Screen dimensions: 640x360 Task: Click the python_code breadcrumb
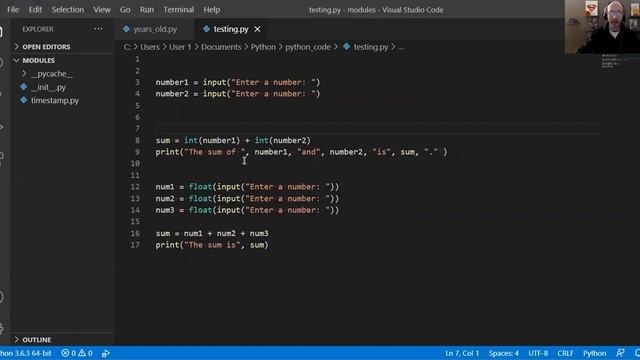pos(308,47)
